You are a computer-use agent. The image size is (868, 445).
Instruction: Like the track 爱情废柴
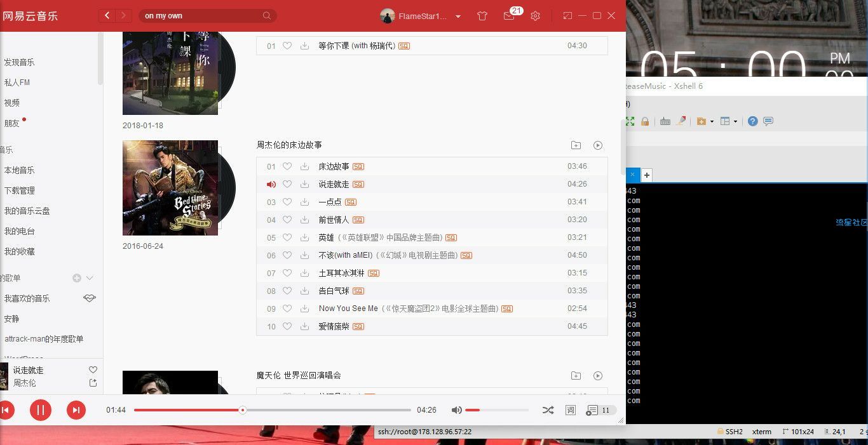[287, 326]
